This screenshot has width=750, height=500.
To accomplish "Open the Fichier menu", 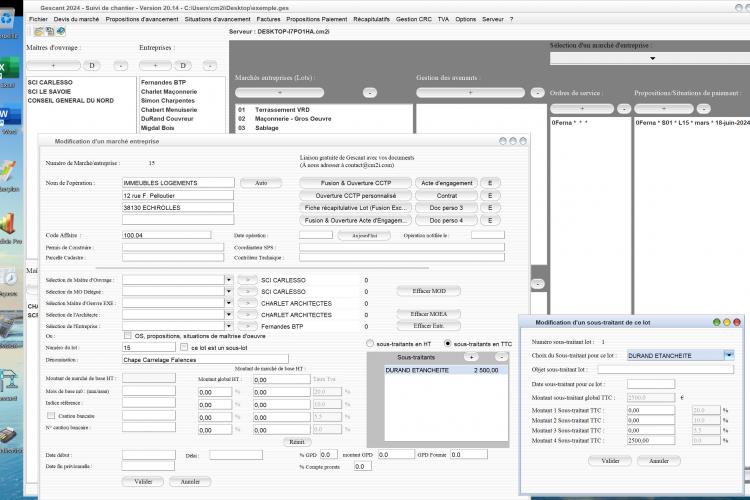I will click(x=38, y=19).
